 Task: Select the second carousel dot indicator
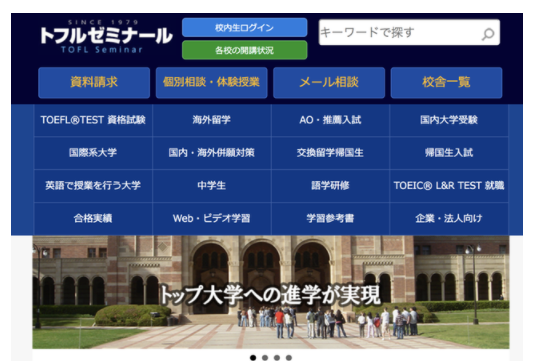pos(265,357)
